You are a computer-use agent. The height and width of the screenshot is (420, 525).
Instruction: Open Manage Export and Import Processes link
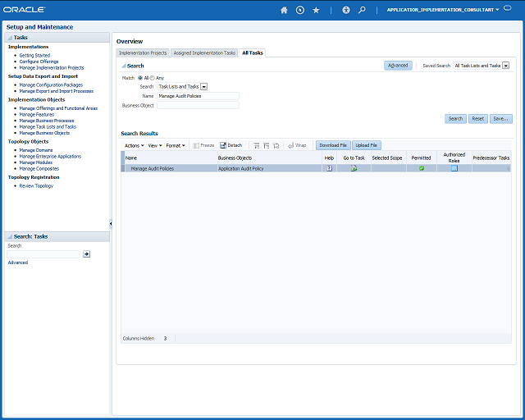click(57, 91)
